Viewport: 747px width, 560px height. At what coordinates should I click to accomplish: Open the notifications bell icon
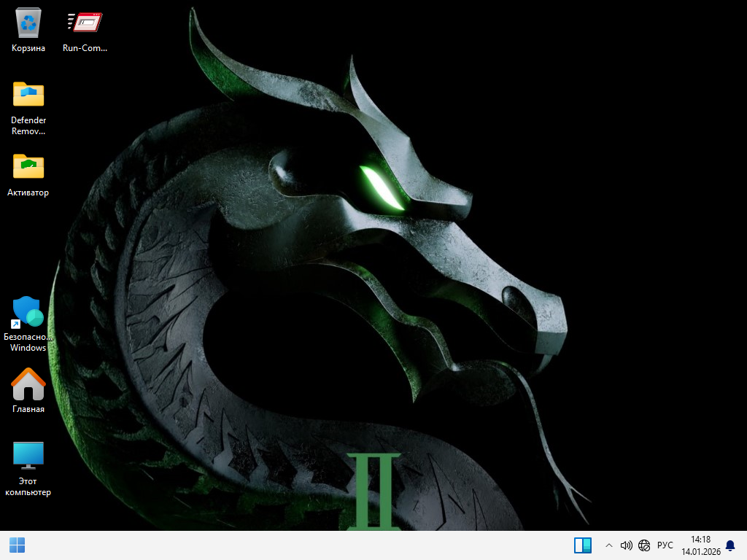click(729, 545)
